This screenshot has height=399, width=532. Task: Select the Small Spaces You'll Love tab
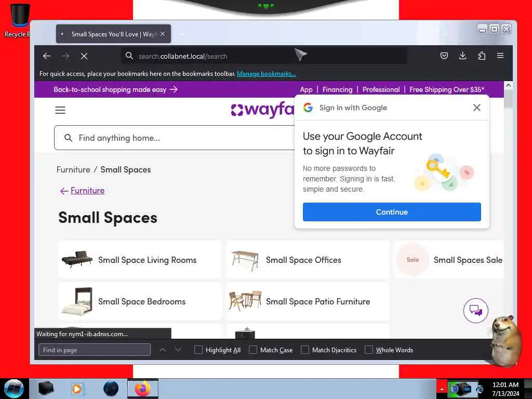click(x=113, y=34)
